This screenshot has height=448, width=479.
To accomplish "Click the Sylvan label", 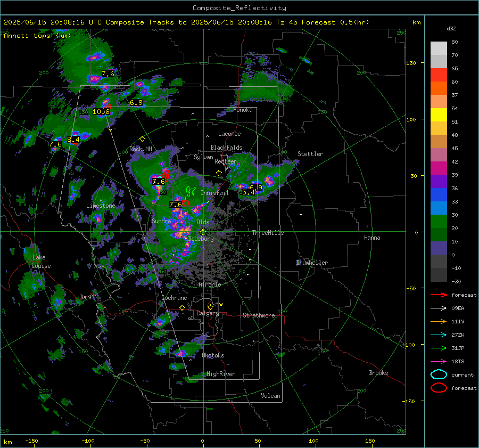I will [x=203, y=157].
